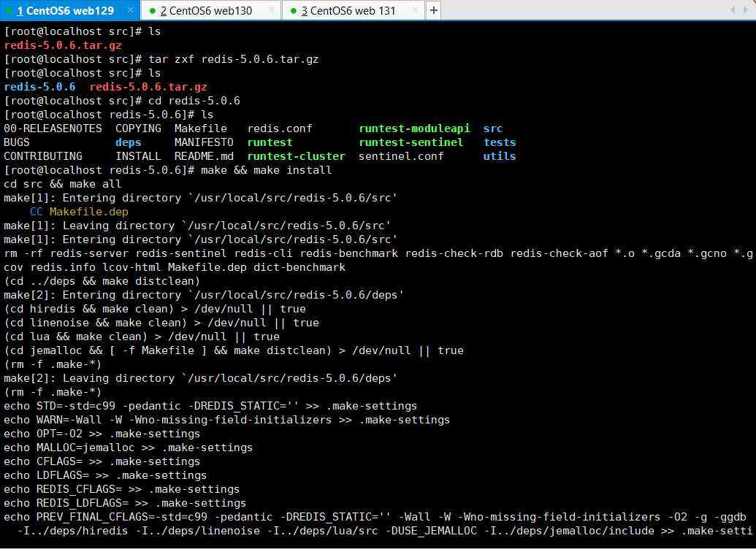Image resolution: width=756 pixels, height=549 pixels.
Task: Click the blue tests directory entry
Action: pos(500,142)
